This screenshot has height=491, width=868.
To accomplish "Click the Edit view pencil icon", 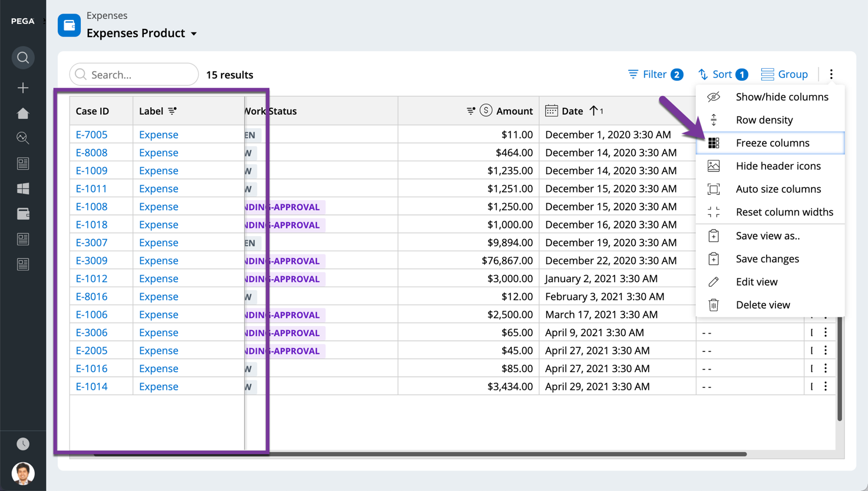I will (714, 281).
